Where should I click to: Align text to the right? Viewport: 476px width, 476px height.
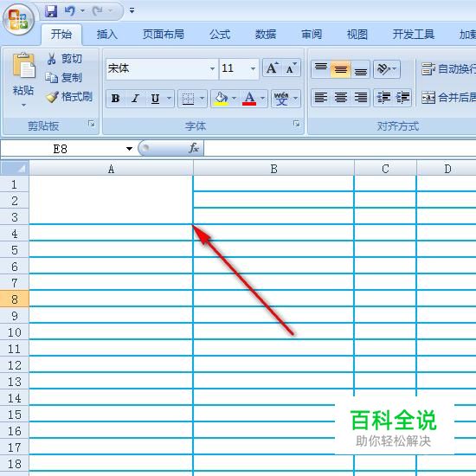(x=360, y=98)
